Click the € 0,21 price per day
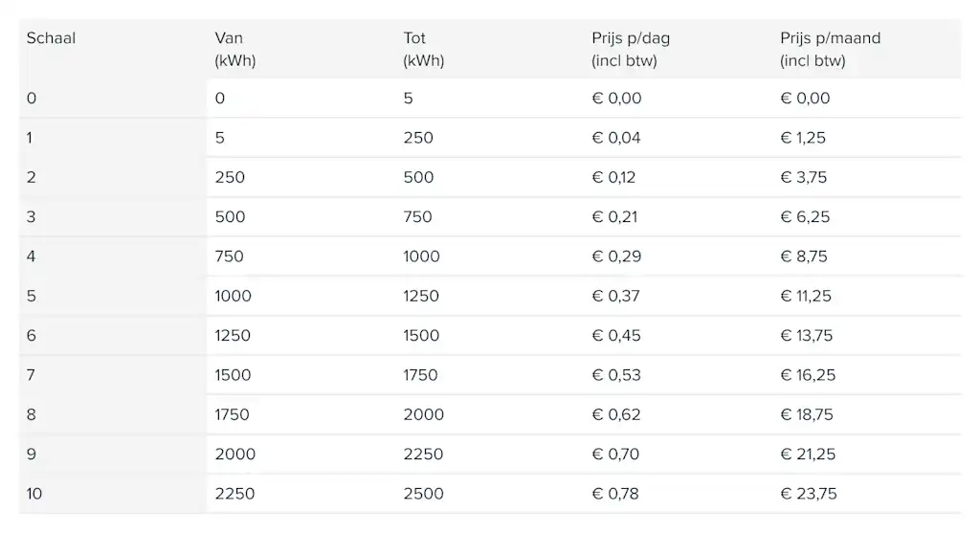The image size is (980, 533). coord(615,217)
